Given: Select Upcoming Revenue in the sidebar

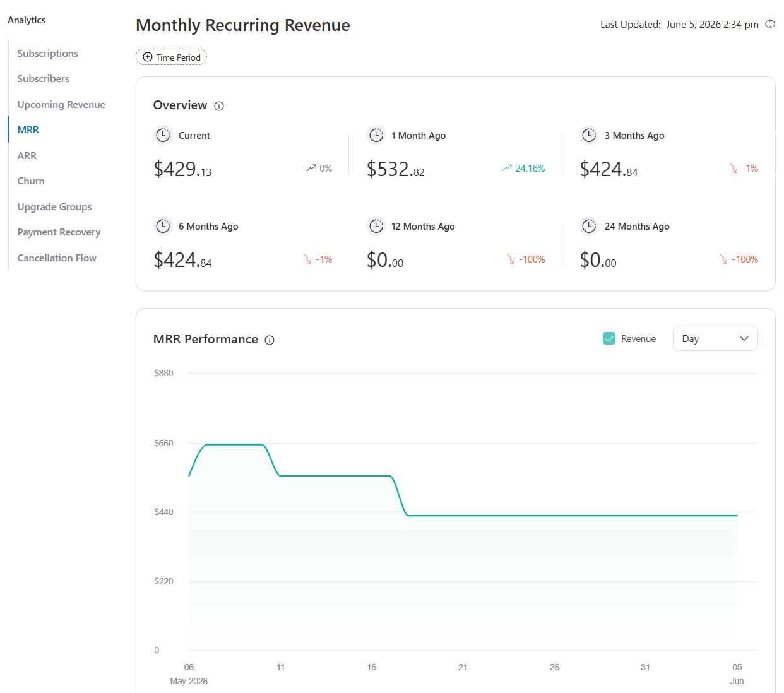Looking at the screenshot, I should [x=61, y=104].
